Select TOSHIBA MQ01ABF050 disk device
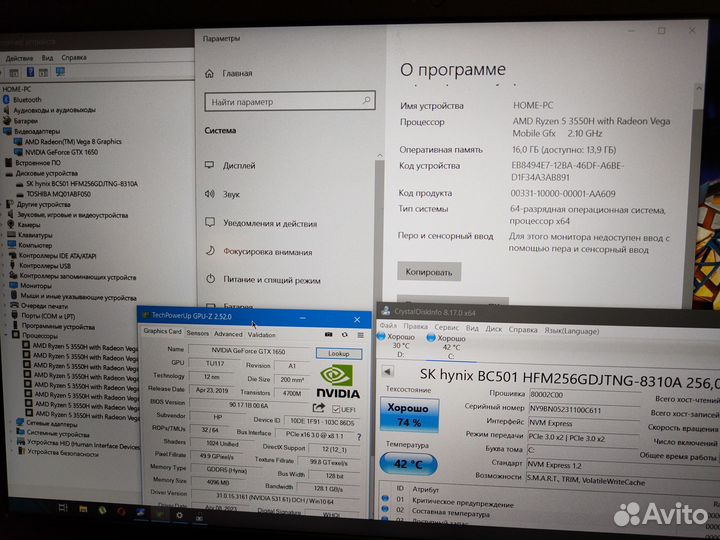Screen dimensions: 720x540 point(58,194)
